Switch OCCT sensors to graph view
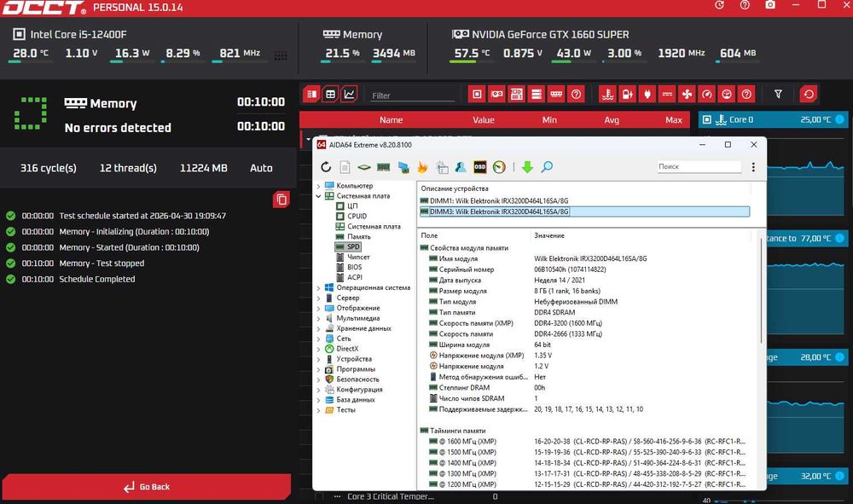Image resolution: width=853 pixels, height=504 pixels. click(x=349, y=94)
